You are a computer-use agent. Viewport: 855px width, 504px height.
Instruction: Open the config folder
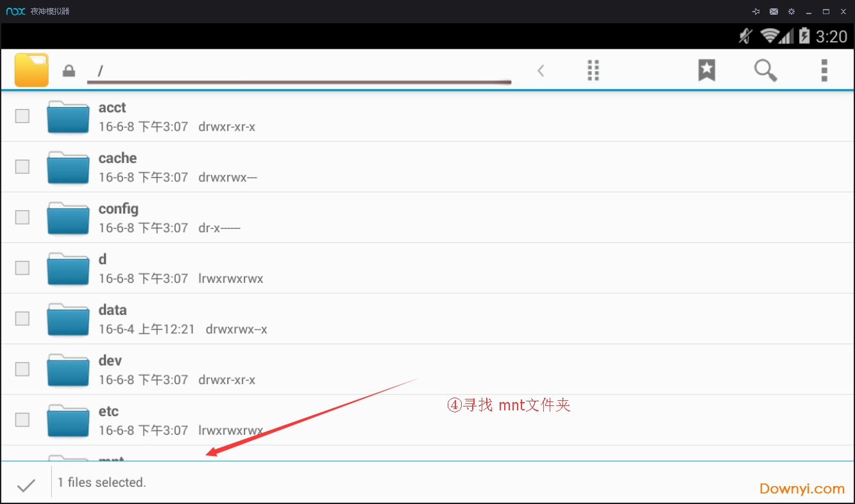(x=118, y=209)
